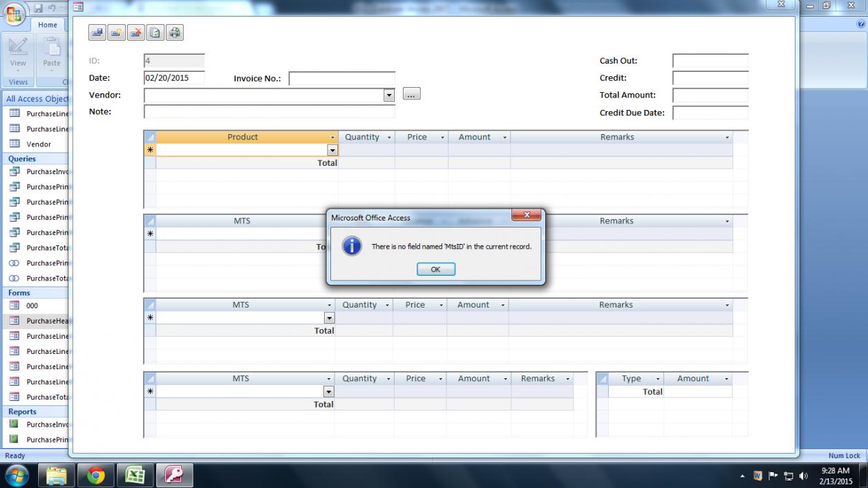
Task: Expand the Product dropdown in new row
Action: 332,150
